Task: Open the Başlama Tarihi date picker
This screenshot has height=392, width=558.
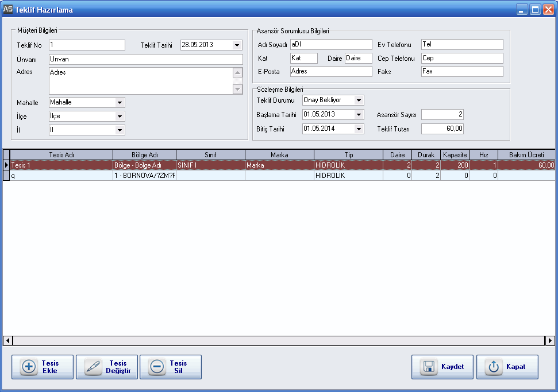Action: [x=359, y=114]
